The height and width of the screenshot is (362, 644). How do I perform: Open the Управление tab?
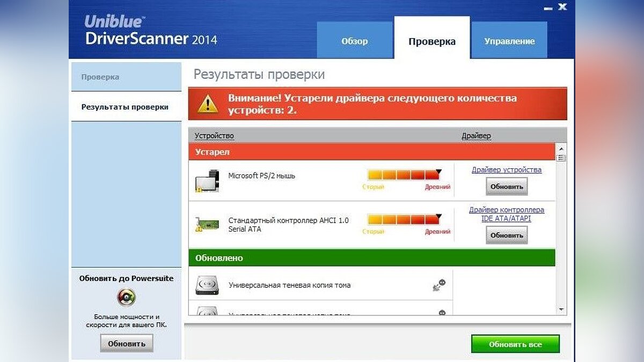(x=509, y=41)
